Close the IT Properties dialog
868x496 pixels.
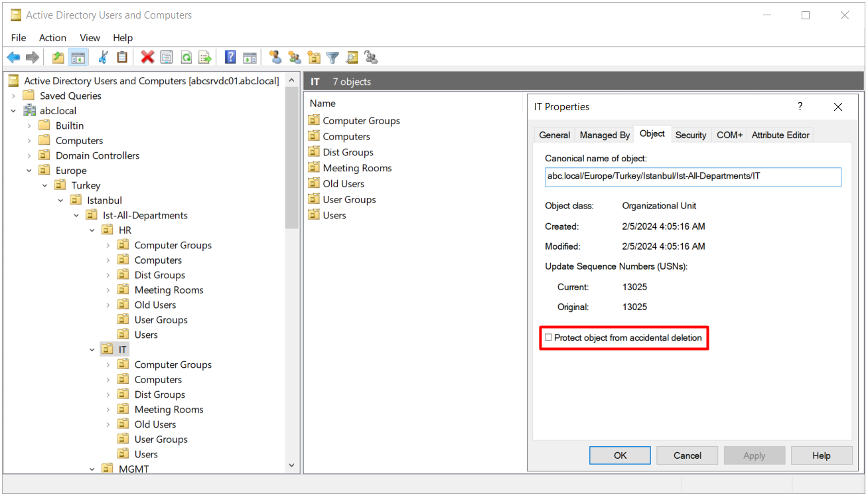838,106
